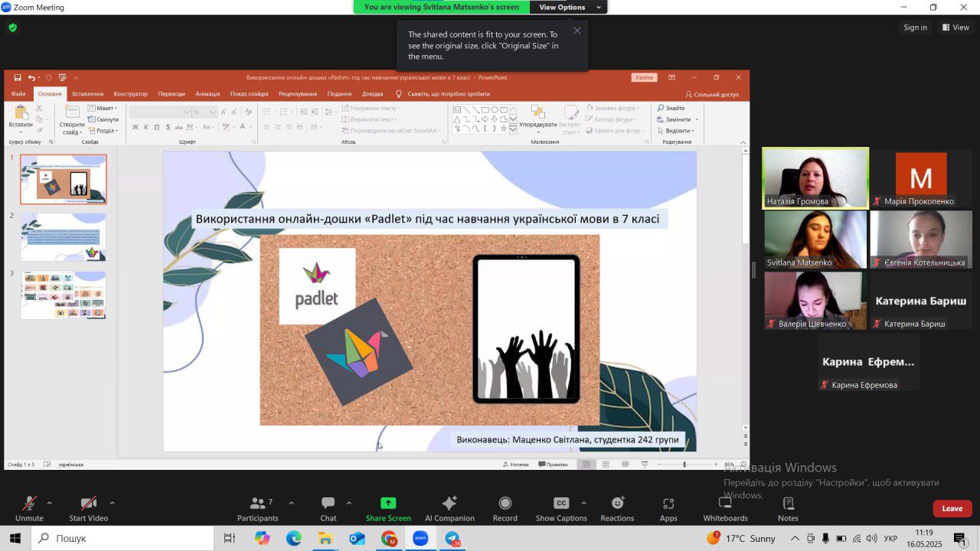Click Скинути reset slide button
Image resolution: width=980 pixels, height=551 pixels.
pos(103,119)
